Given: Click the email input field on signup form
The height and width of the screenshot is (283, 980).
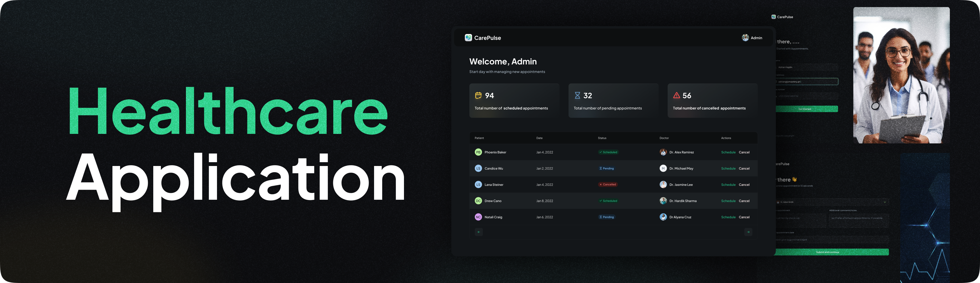Looking at the screenshot, I should pyautogui.click(x=807, y=81).
